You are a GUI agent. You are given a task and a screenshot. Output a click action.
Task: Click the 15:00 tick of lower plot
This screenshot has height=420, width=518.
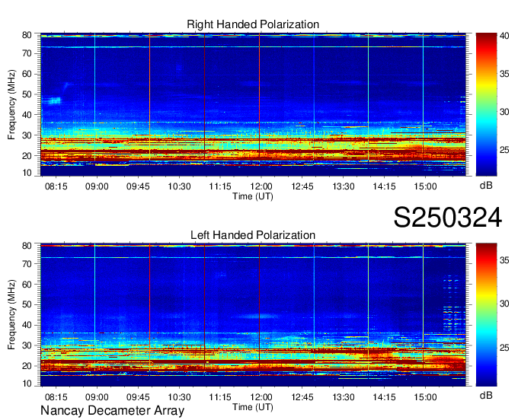pyautogui.click(x=425, y=397)
